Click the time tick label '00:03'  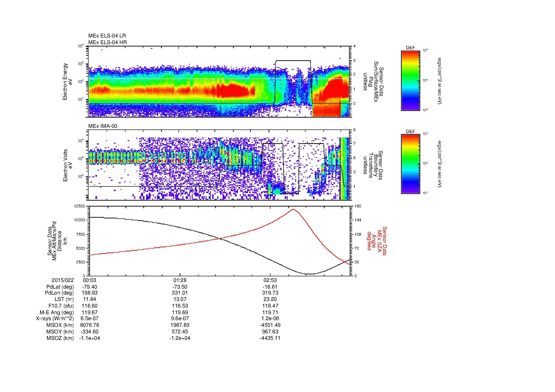coord(89,280)
